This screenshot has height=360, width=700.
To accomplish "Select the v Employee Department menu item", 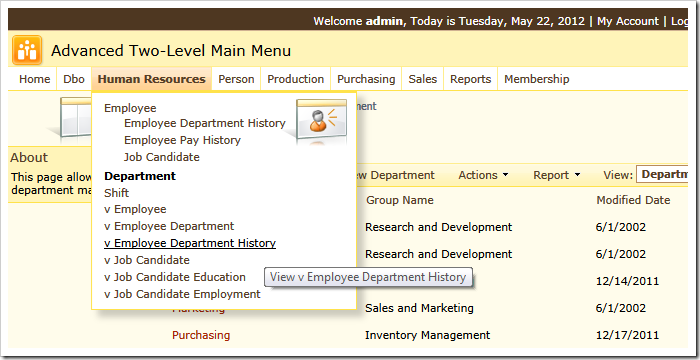I will point(169,226).
